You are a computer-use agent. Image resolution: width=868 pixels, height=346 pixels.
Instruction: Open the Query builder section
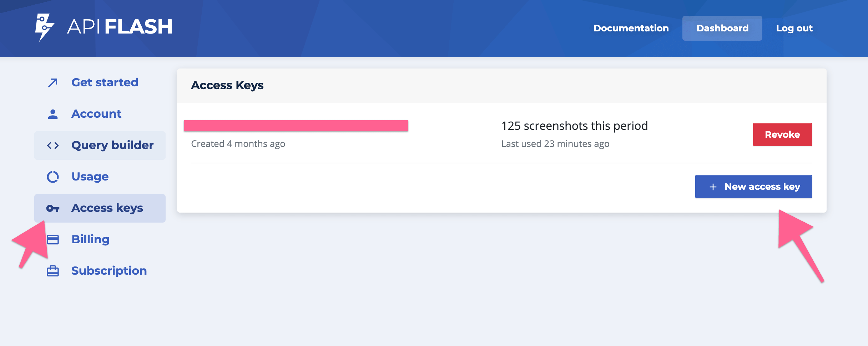point(112,145)
